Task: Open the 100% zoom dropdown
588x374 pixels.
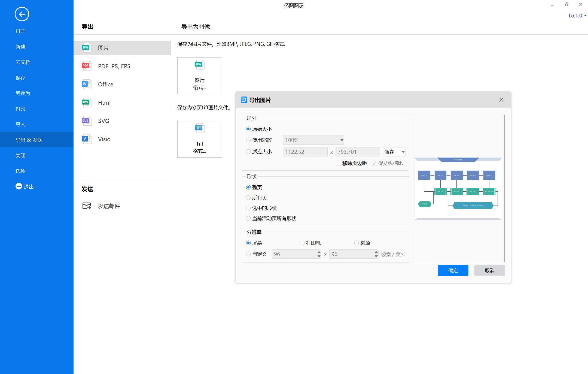Action: pyautogui.click(x=313, y=140)
